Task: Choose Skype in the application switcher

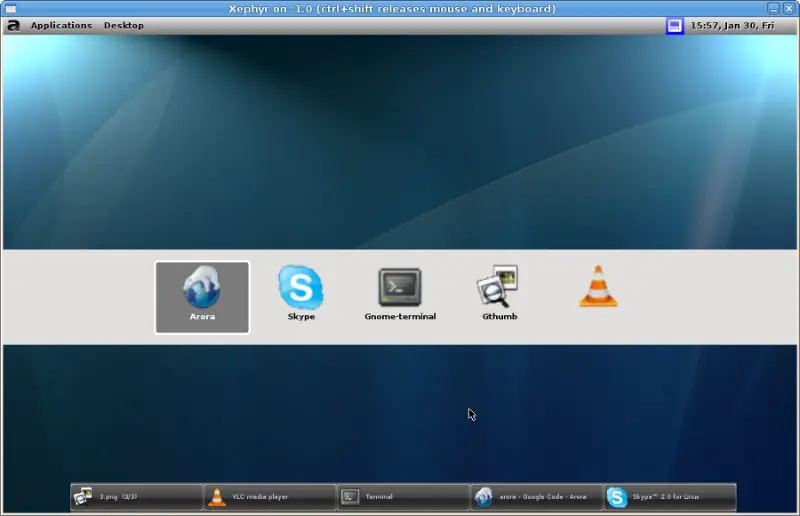Action: [301, 293]
